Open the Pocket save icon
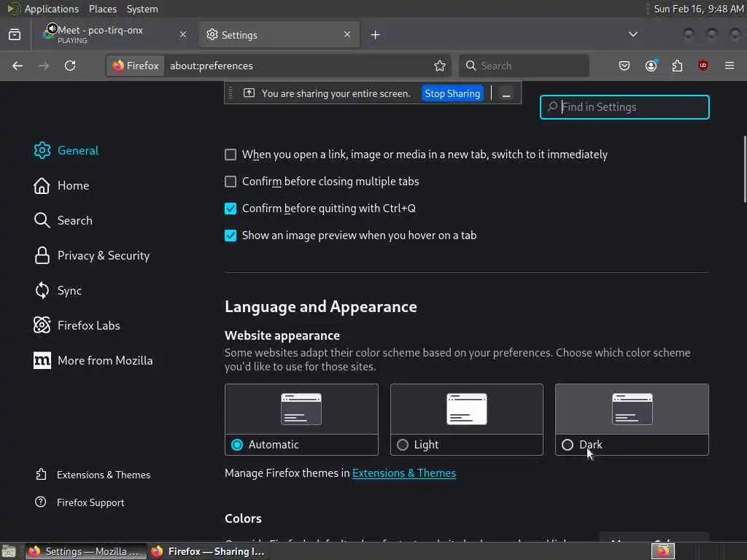The width and height of the screenshot is (747, 560). click(x=624, y=66)
